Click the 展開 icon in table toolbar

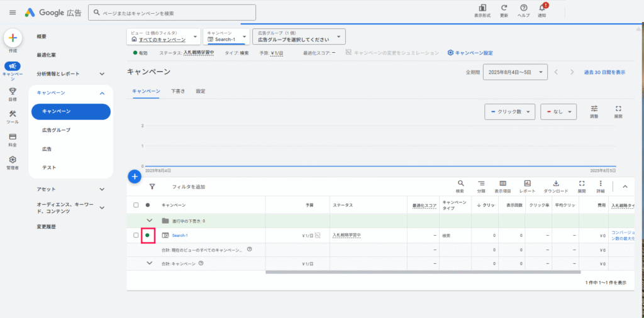tap(582, 184)
